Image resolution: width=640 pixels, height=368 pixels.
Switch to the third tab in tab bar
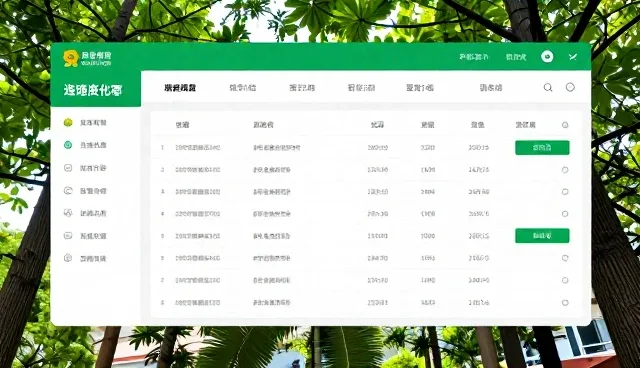302,88
